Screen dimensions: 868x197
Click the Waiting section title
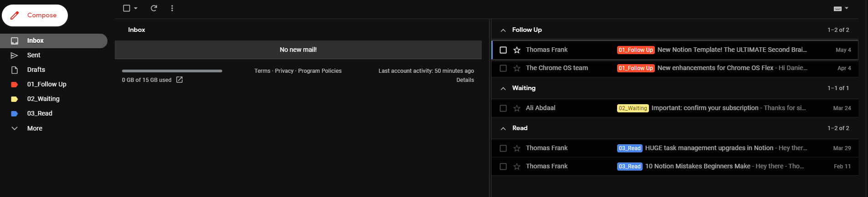[x=524, y=88]
